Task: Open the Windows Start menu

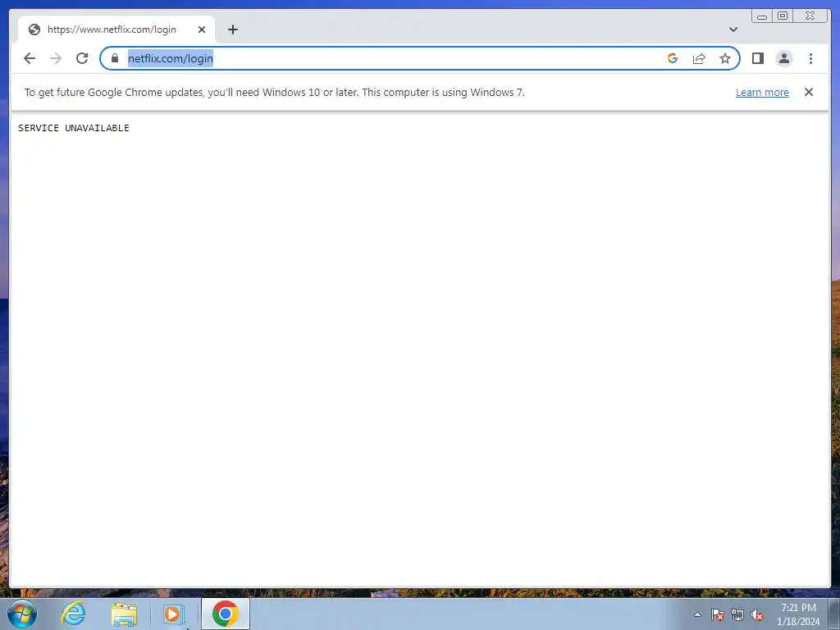Action: (22, 614)
